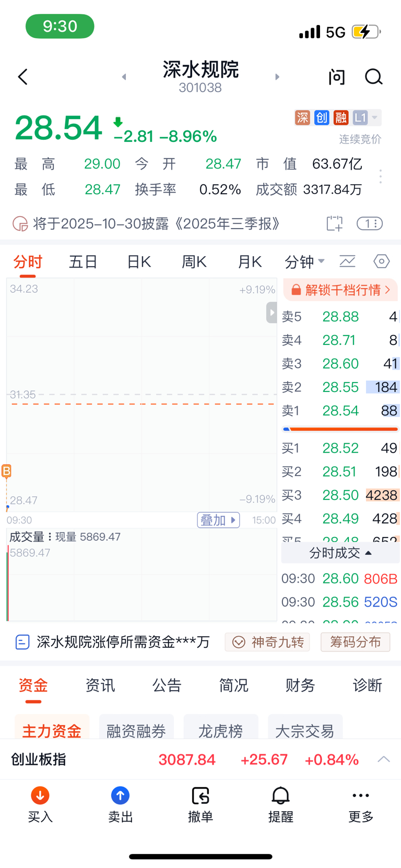This screenshot has width=401, height=868.
Task: Expand the 分钟 period dropdown
Action: [304, 261]
